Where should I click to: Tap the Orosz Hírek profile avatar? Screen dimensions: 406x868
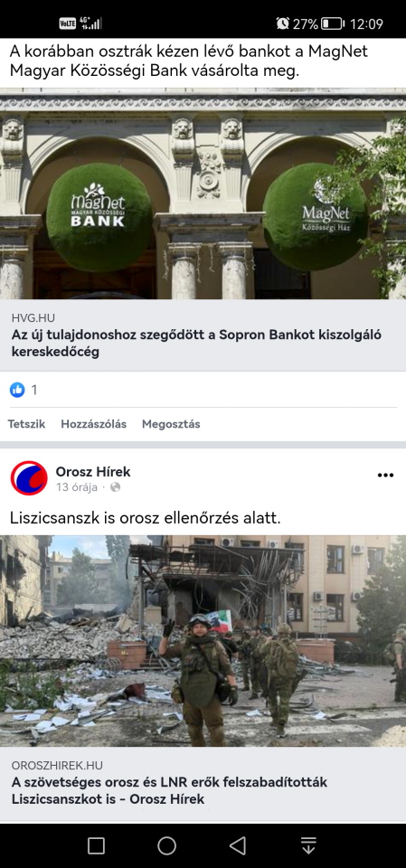point(29,477)
